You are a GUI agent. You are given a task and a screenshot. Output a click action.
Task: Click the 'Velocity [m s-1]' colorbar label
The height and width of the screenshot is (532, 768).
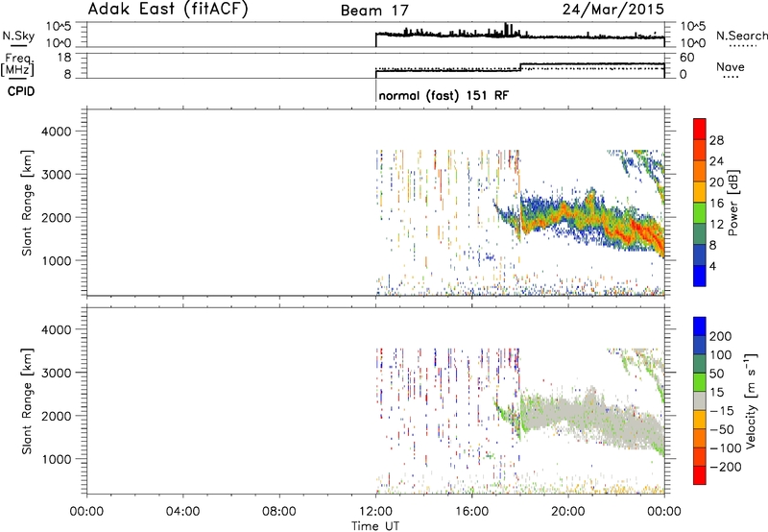[750, 400]
